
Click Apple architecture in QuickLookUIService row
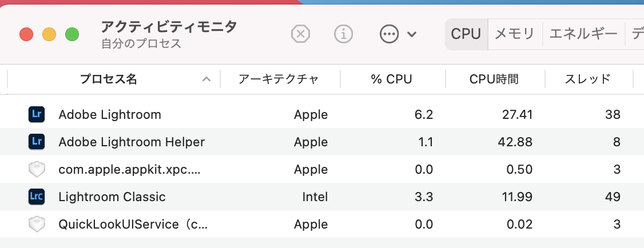click(x=311, y=225)
